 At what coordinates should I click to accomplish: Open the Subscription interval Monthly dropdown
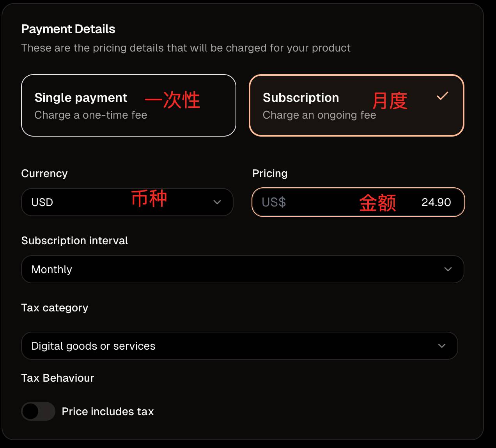pos(242,269)
